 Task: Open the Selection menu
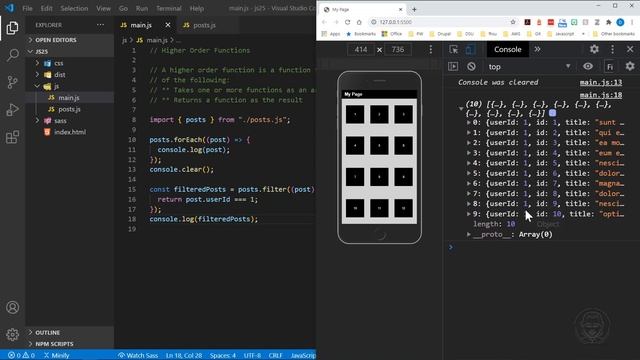coord(74,8)
